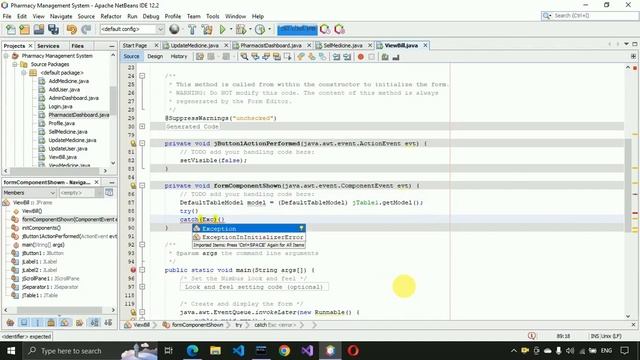The width and height of the screenshot is (640, 360).
Task: Switch to the Design view
Action: [x=155, y=56]
